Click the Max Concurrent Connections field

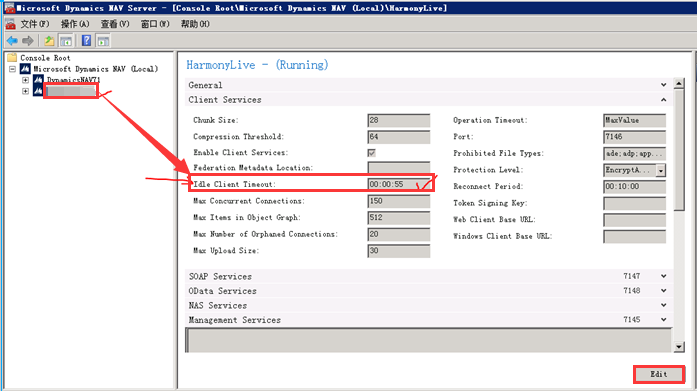399,201
